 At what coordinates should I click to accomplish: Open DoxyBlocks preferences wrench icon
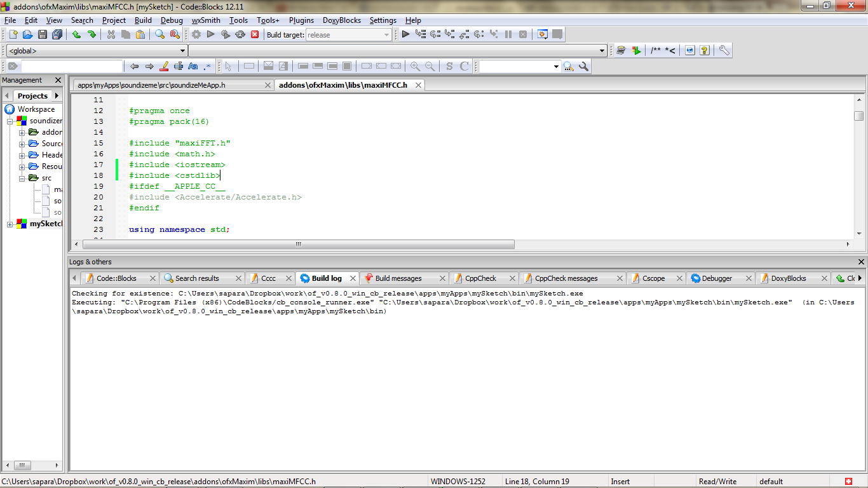(x=724, y=50)
